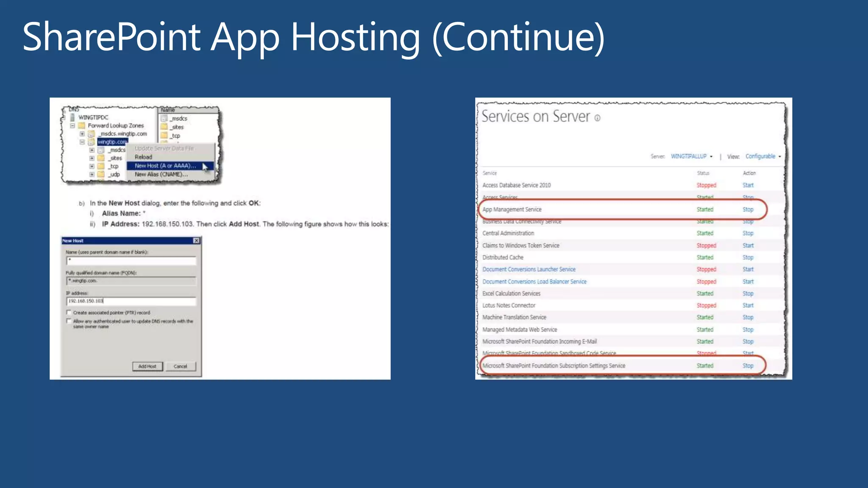This screenshot has height=488, width=868.
Task: Click the Services on Server heading
Action: click(536, 116)
